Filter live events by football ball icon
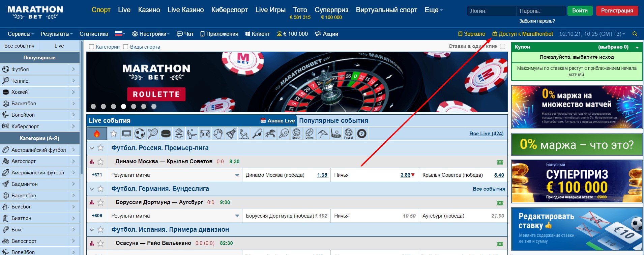The image size is (644, 255). click(x=140, y=134)
